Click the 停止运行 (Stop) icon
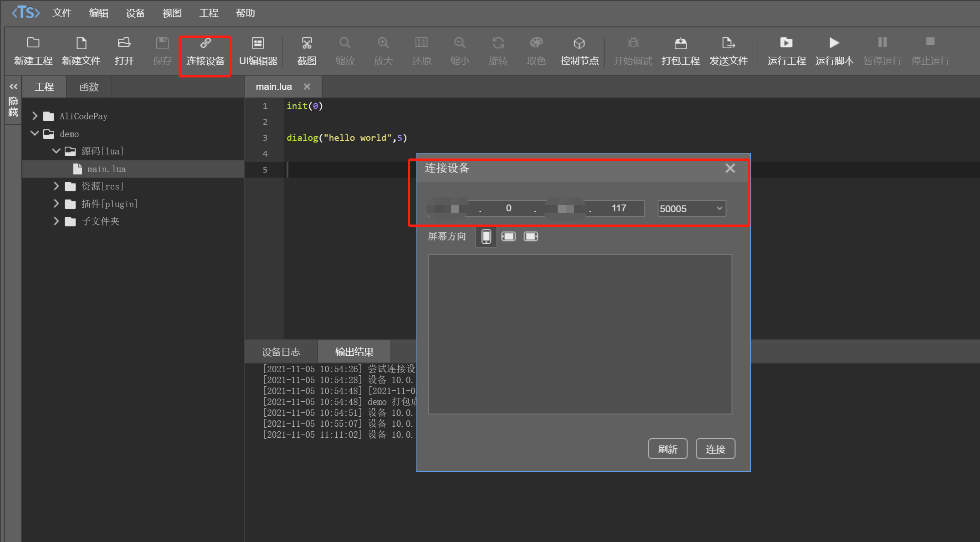The height and width of the screenshot is (542, 980). [x=930, y=42]
